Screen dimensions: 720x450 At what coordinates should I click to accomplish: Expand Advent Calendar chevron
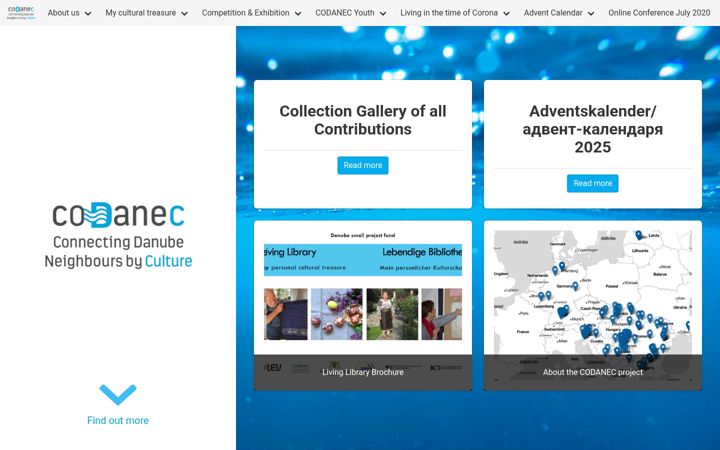point(591,13)
